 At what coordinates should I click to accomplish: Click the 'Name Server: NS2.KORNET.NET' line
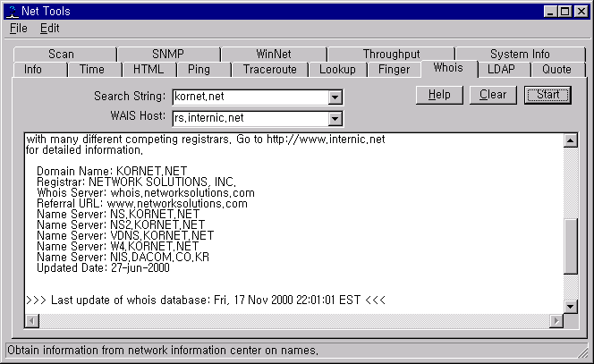tap(121, 225)
